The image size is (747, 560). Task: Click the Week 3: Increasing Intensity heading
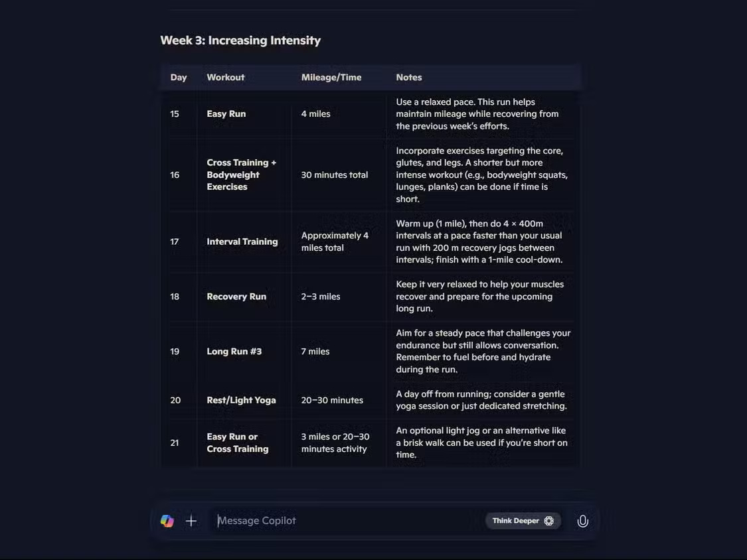click(x=240, y=40)
